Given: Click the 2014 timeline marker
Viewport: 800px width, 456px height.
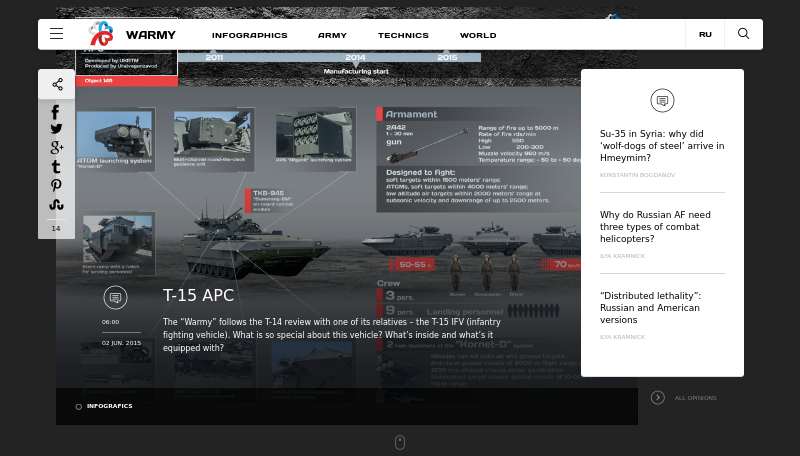Looking at the screenshot, I should [355, 57].
